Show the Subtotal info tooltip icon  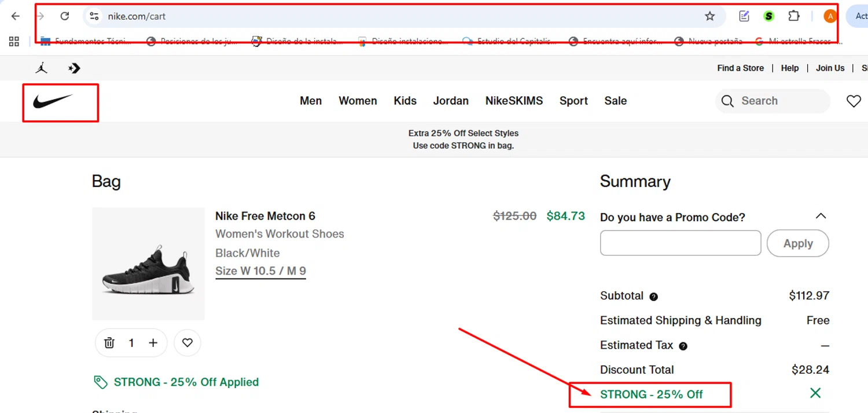654,297
